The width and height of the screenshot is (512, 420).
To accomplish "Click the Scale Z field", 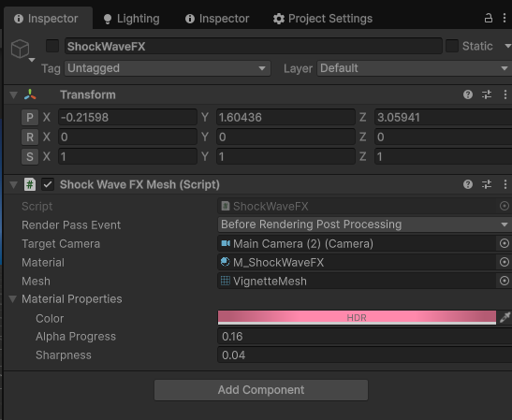I will [x=443, y=156].
